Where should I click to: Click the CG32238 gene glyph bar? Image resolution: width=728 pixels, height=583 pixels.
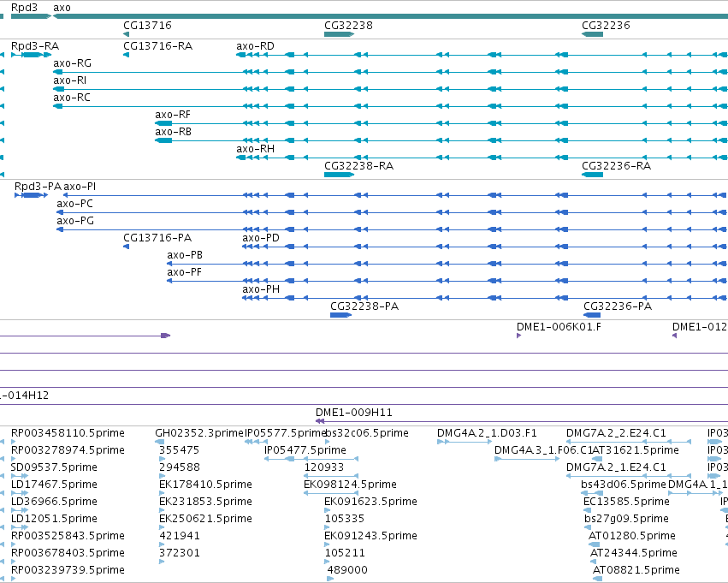point(339,34)
